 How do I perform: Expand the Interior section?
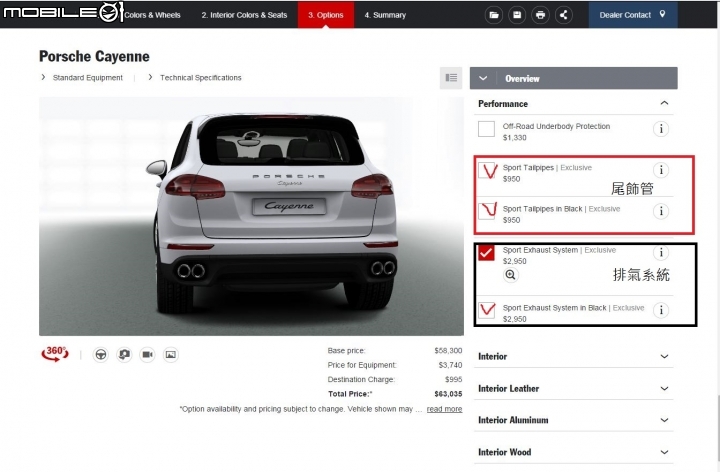(x=574, y=356)
